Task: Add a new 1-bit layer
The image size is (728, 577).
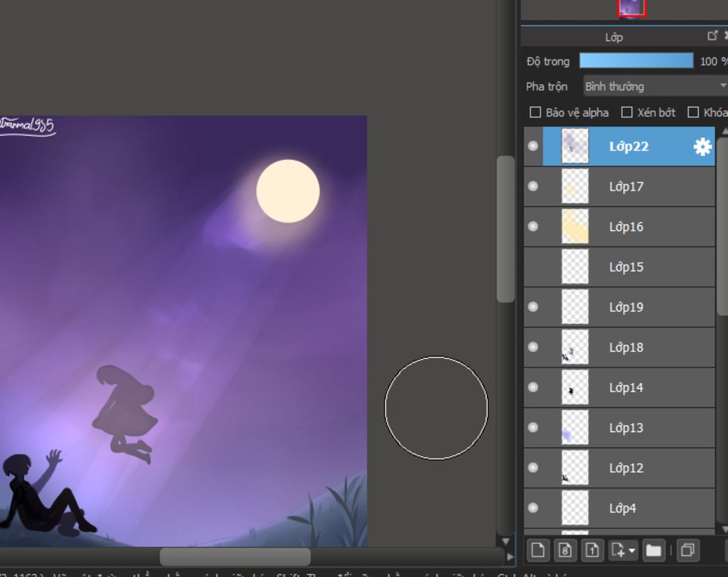Action: [x=591, y=550]
